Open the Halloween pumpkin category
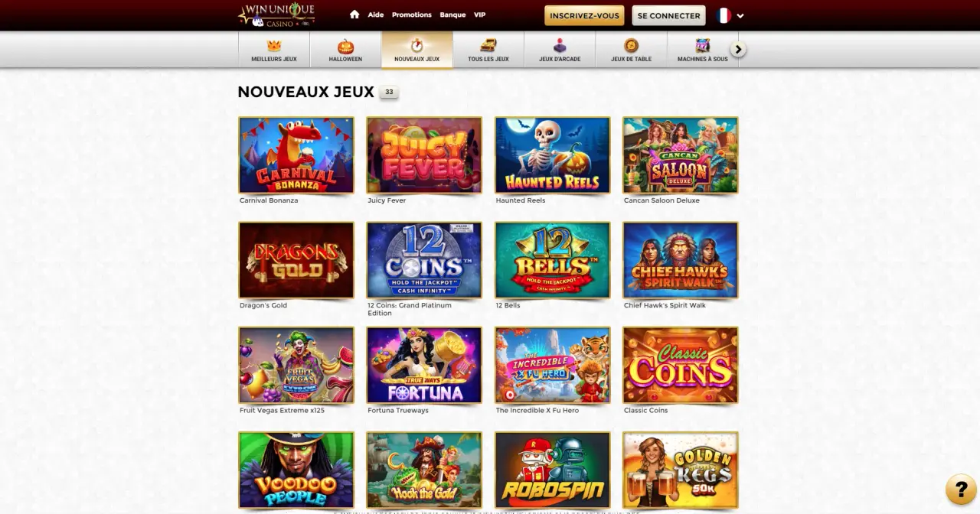Image resolution: width=980 pixels, height=514 pixels. (x=345, y=50)
